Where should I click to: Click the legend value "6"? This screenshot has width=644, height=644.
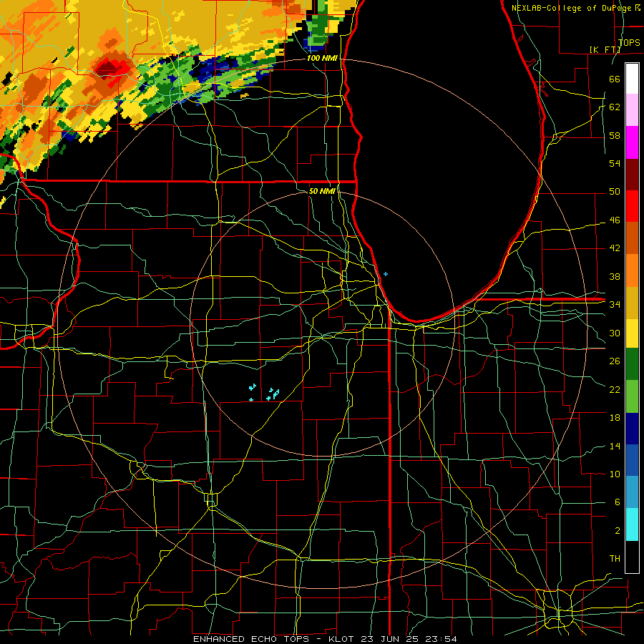pyautogui.click(x=617, y=502)
